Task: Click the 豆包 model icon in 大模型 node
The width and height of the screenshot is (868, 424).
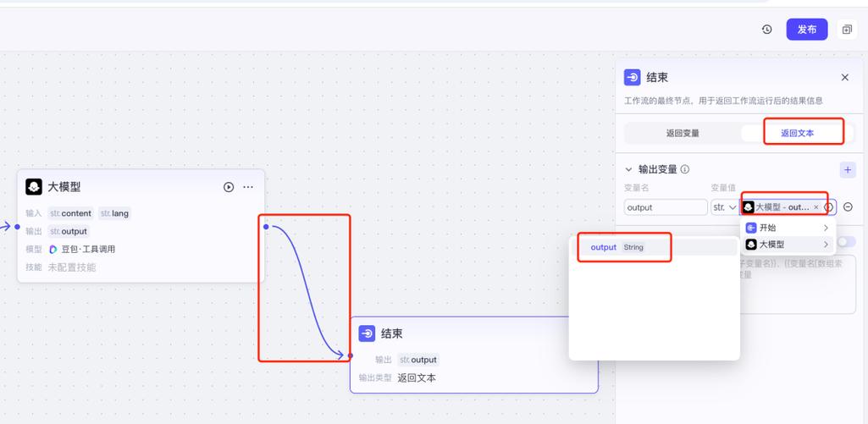Action: point(53,249)
